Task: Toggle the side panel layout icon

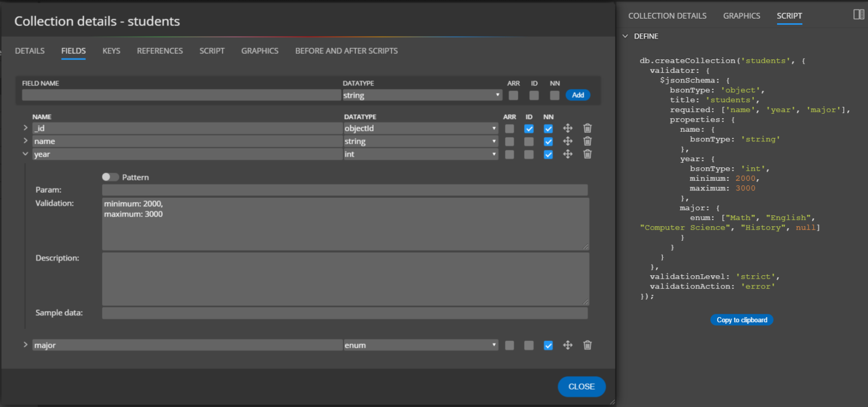Action: pyautogui.click(x=858, y=15)
